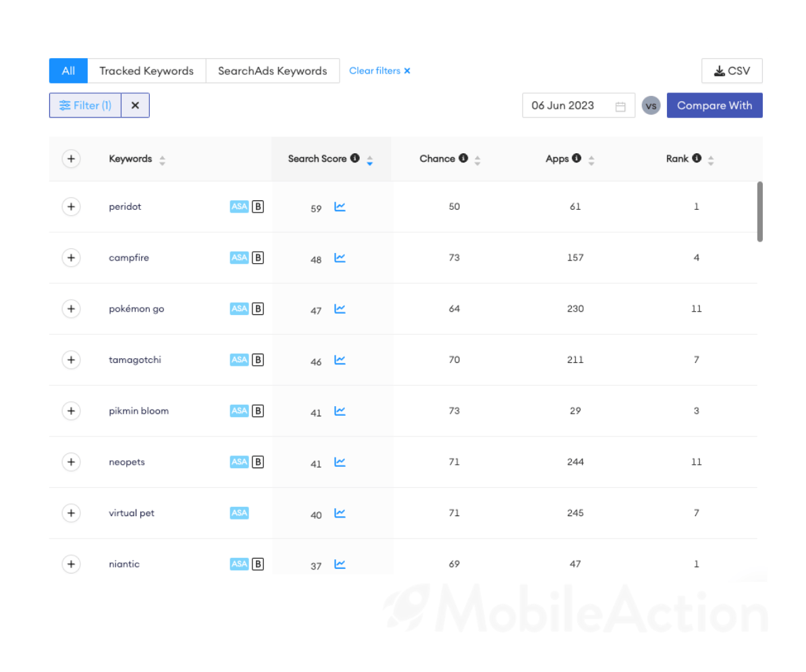Screen dimensions: 806x672
Task: Expand the tamagotchi keyword row
Action: (71, 360)
